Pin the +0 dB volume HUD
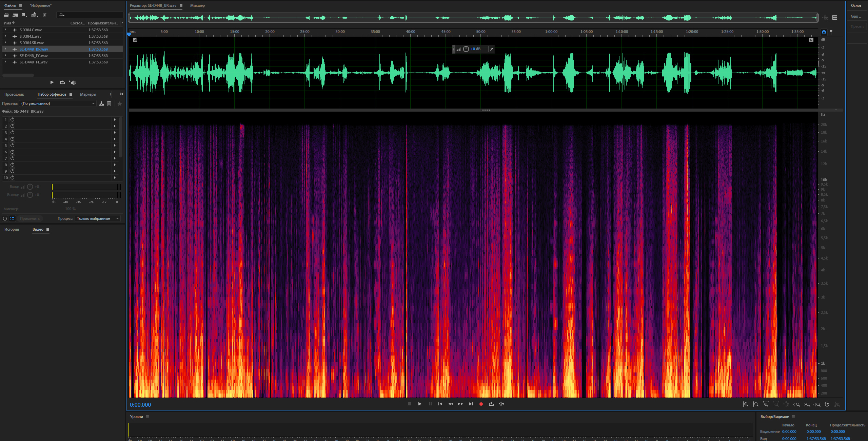The width and height of the screenshot is (868, 441). click(x=491, y=49)
